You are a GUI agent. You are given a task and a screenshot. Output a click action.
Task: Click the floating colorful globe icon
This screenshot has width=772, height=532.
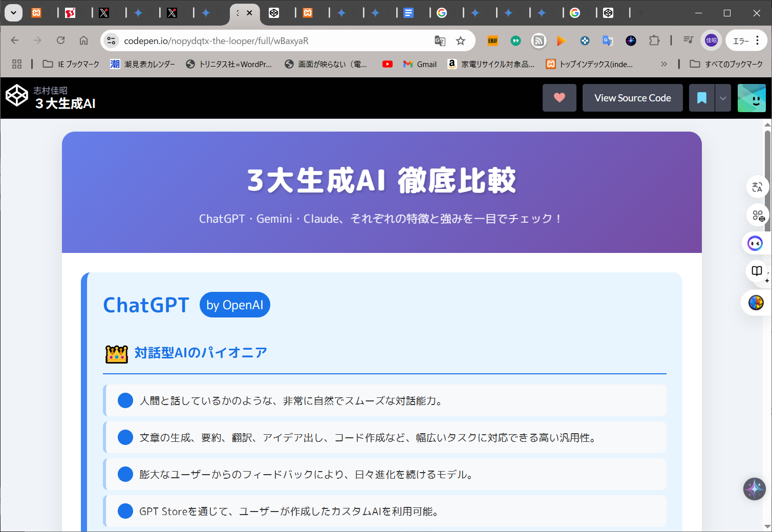point(756,303)
